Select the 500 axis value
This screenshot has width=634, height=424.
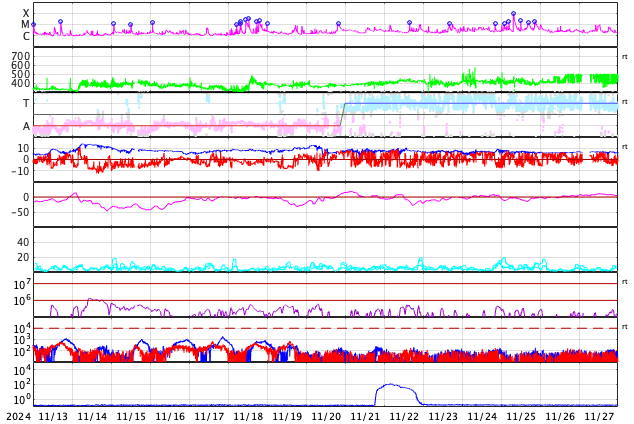21,74
